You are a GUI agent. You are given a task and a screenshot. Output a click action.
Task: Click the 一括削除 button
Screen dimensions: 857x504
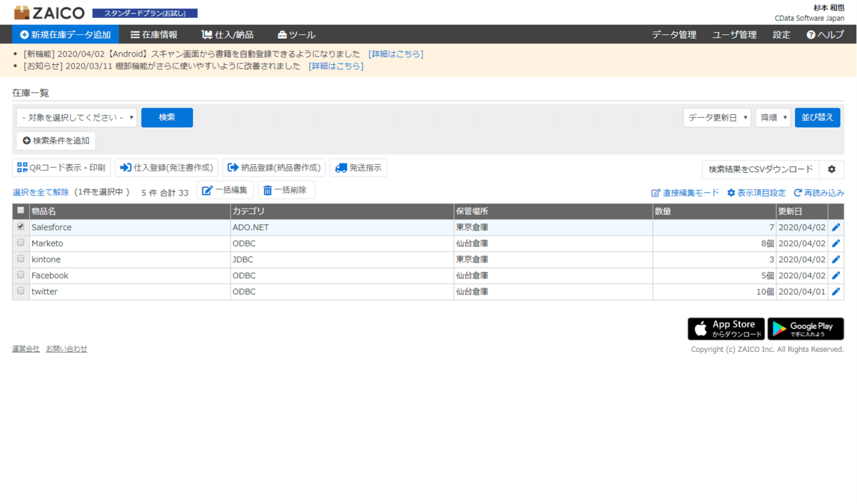tap(286, 190)
